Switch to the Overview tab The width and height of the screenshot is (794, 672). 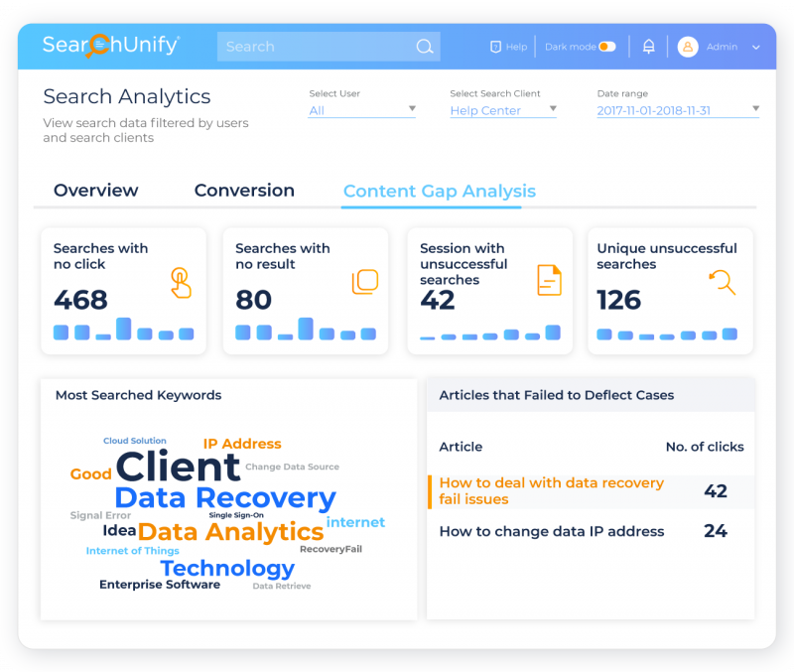coord(95,191)
